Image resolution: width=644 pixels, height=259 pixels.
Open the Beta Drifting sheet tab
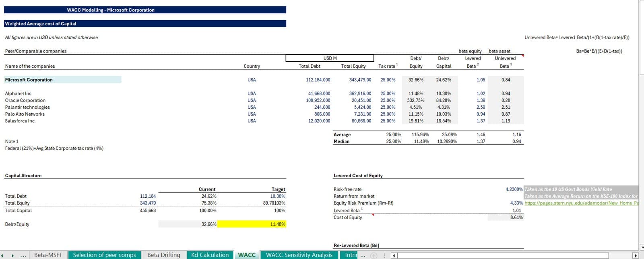[164, 255]
